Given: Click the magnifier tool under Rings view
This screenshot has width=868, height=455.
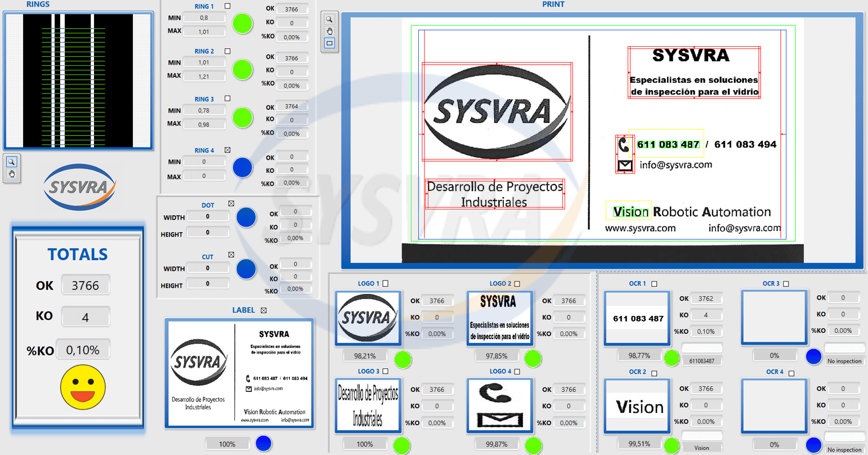Looking at the screenshot, I should (x=11, y=162).
